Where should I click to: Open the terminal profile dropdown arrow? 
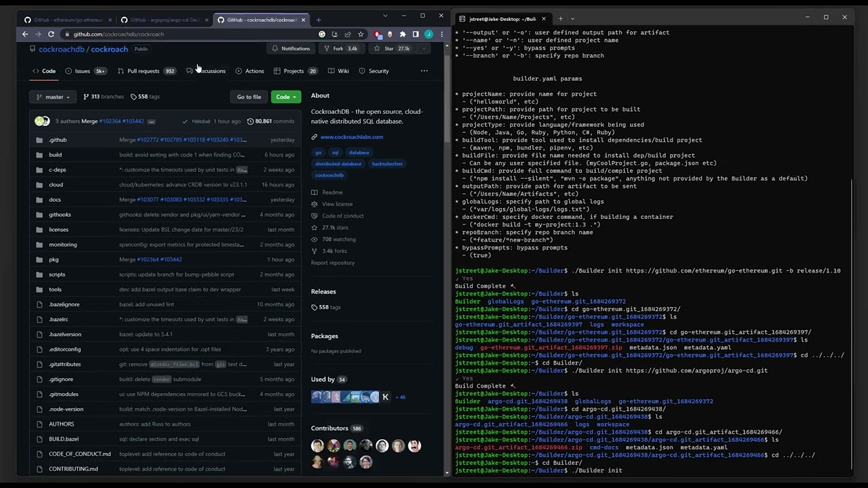(x=572, y=18)
